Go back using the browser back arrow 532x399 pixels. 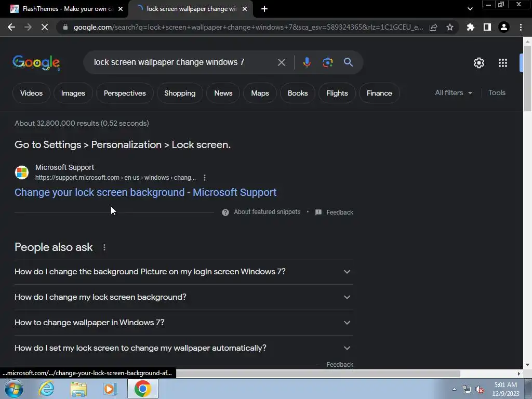11,27
